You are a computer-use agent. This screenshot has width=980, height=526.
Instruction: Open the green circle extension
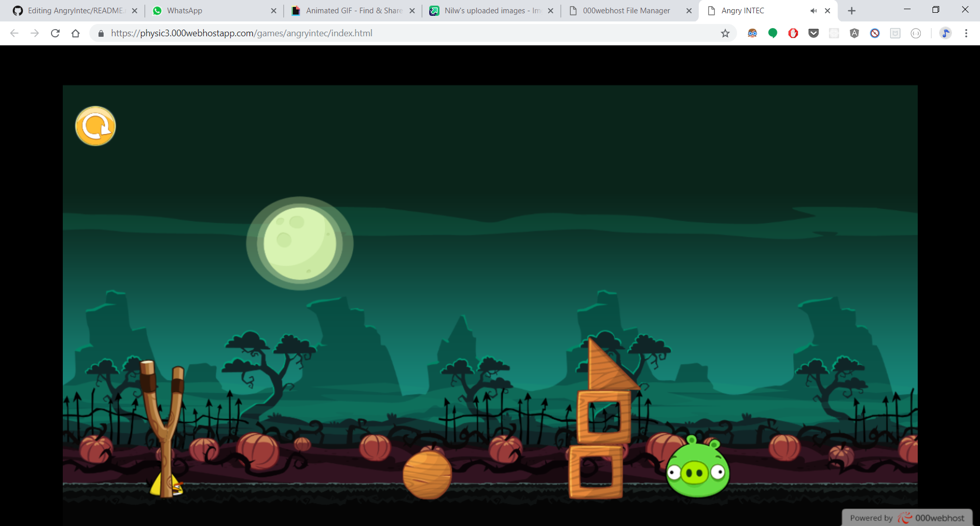(773, 33)
